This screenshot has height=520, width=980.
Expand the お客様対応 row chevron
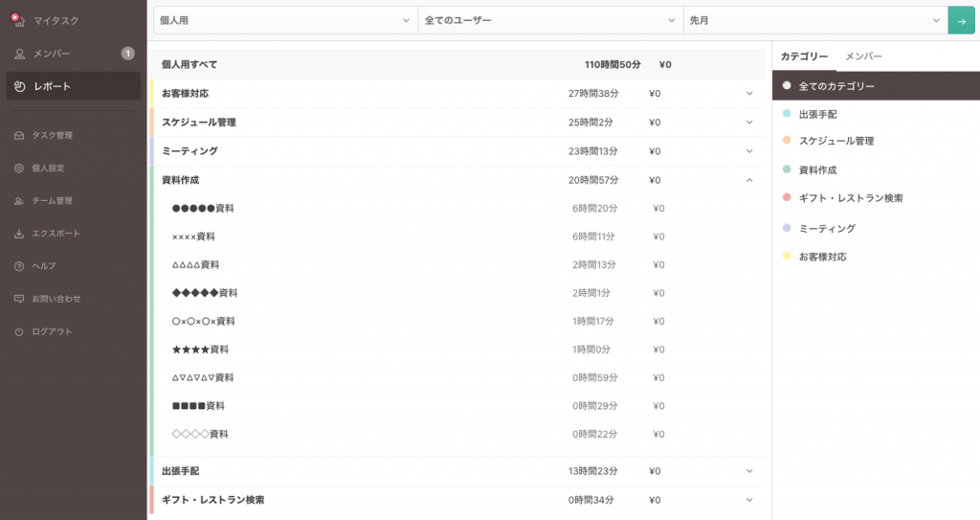749,94
